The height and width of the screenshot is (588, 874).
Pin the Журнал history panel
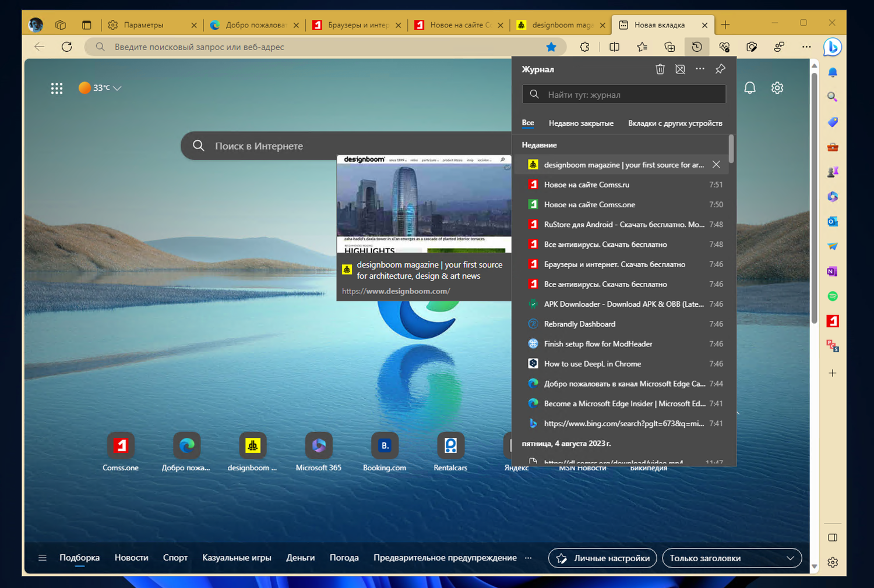(x=720, y=69)
